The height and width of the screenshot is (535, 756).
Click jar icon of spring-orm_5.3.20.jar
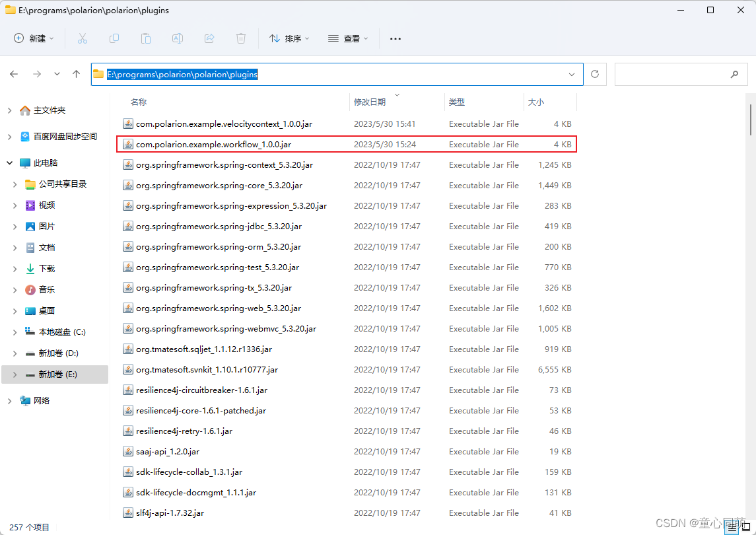(x=128, y=247)
